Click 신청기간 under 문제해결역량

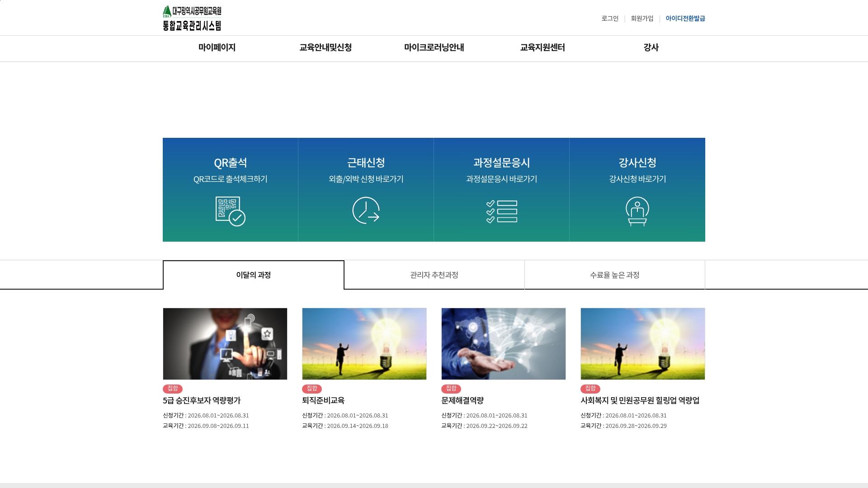[484, 415]
